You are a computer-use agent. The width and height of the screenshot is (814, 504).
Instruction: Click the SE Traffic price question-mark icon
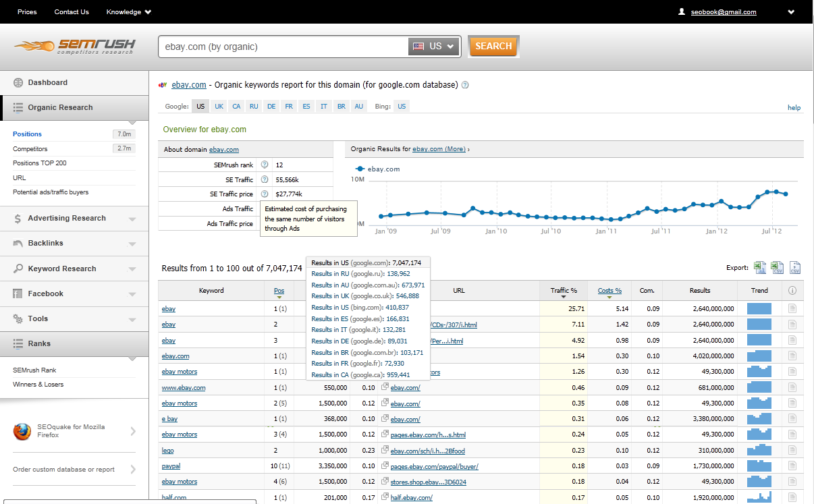[265, 194]
